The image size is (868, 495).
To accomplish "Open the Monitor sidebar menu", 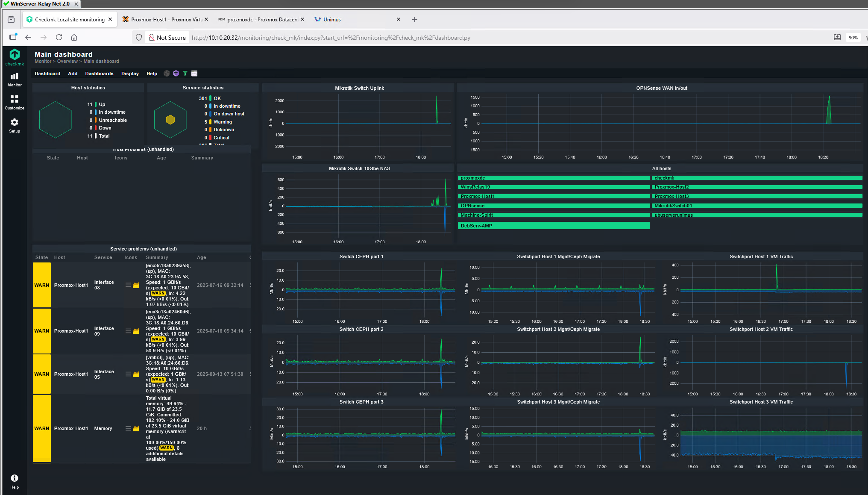I will click(15, 79).
